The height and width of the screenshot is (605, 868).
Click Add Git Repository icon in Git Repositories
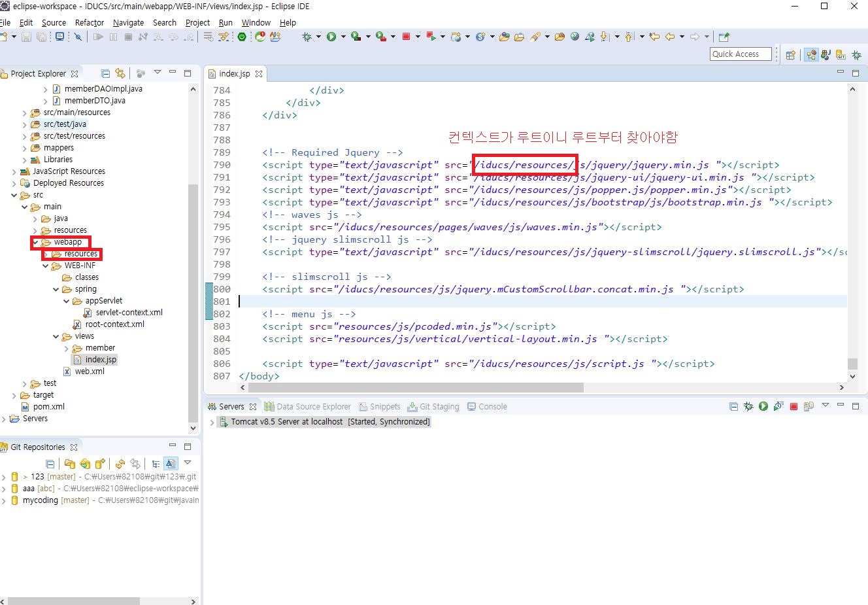tap(70, 464)
